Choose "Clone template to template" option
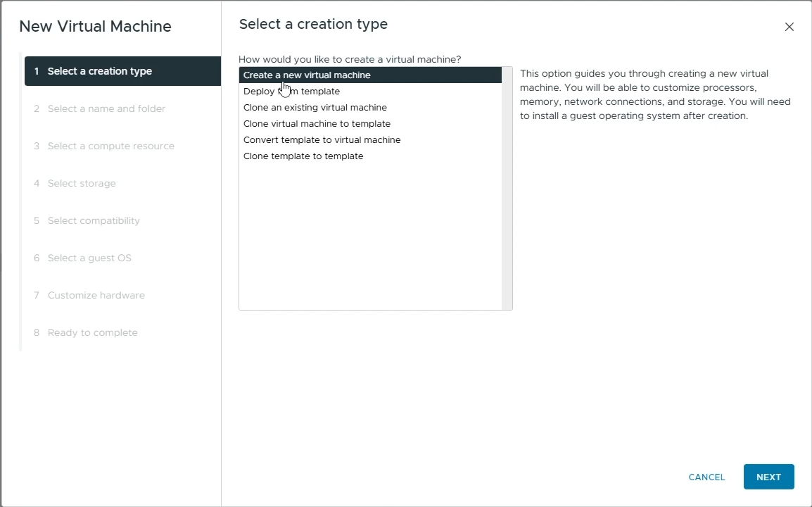Image resolution: width=812 pixels, height=507 pixels. (x=303, y=156)
